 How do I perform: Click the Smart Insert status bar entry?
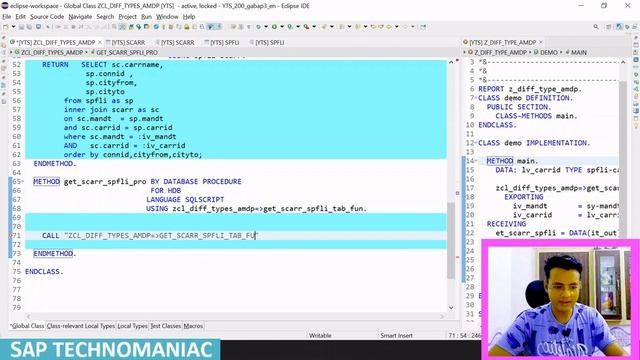pos(396,336)
